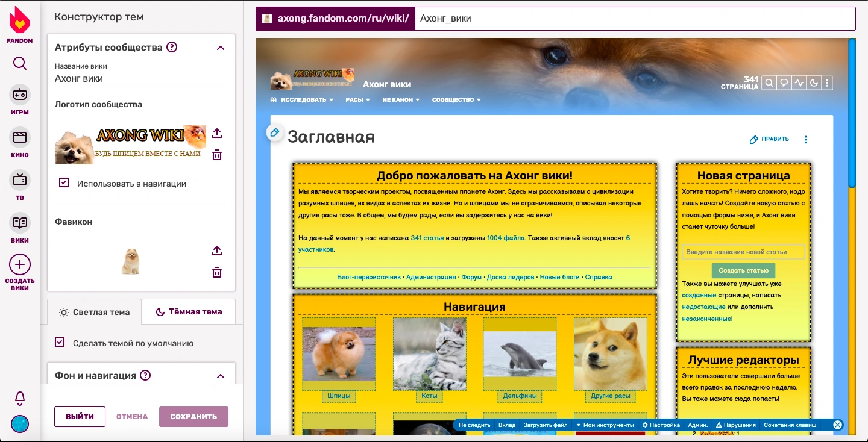Open page actions three-dot menu
Image resolution: width=868 pixels, height=442 pixels.
[806, 139]
